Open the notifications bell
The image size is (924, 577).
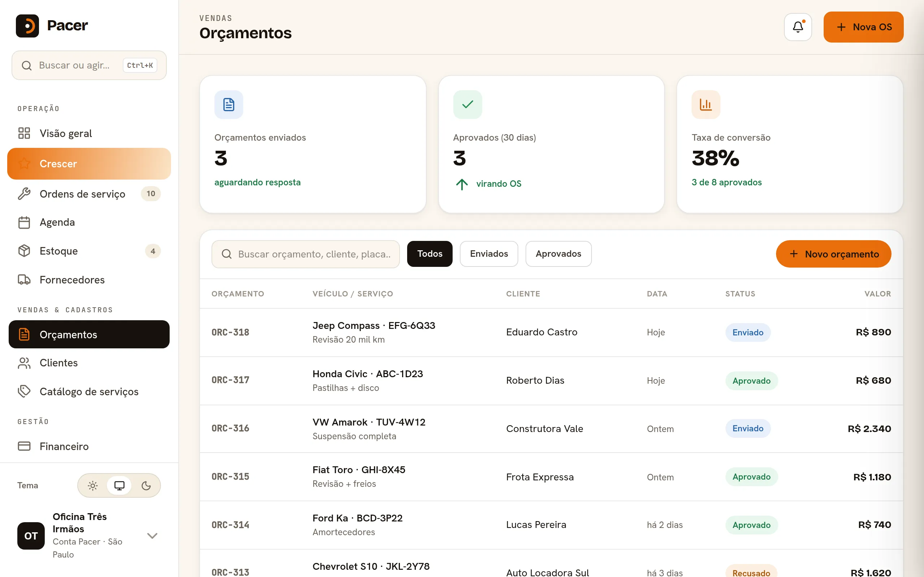tap(798, 27)
